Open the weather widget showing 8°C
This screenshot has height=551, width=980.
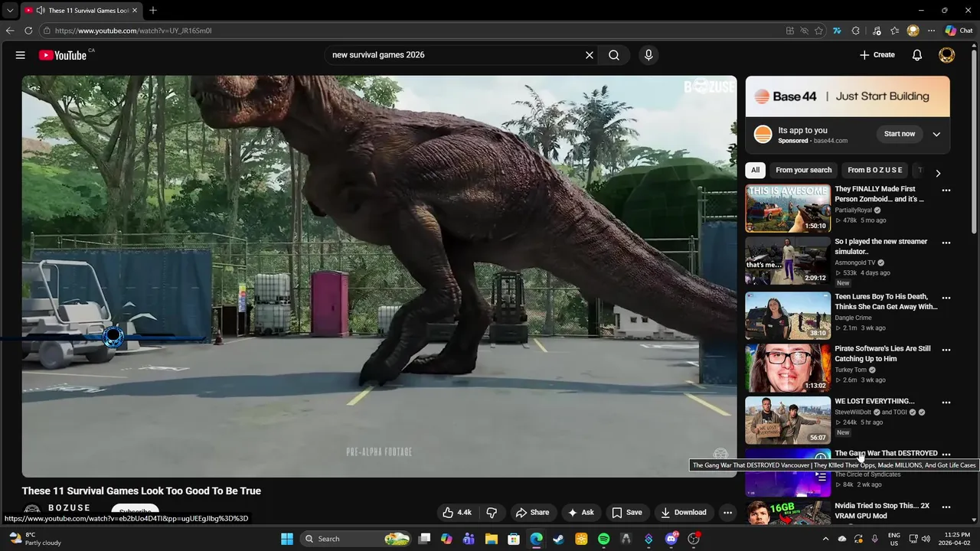tap(34, 539)
